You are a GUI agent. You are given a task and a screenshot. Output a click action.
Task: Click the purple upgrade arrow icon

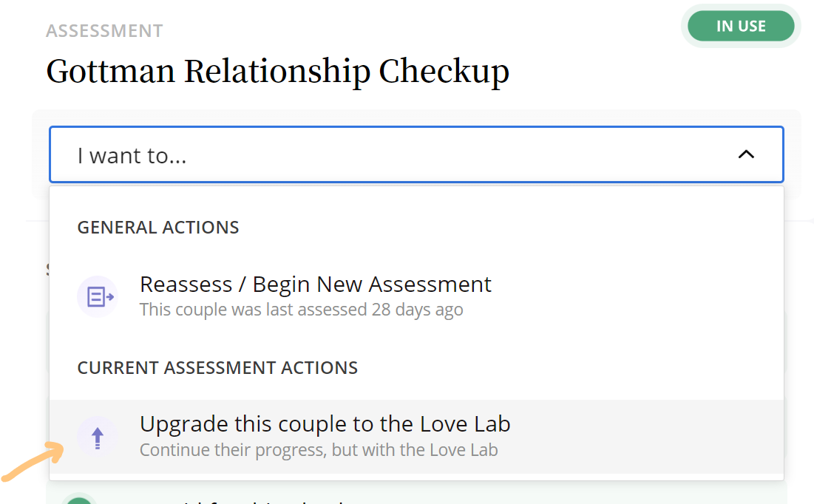pyautogui.click(x=98, y=437)
